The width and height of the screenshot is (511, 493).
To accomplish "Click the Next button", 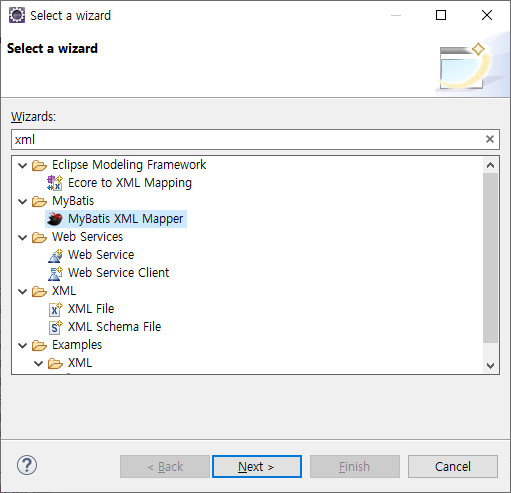I will 257,466.
